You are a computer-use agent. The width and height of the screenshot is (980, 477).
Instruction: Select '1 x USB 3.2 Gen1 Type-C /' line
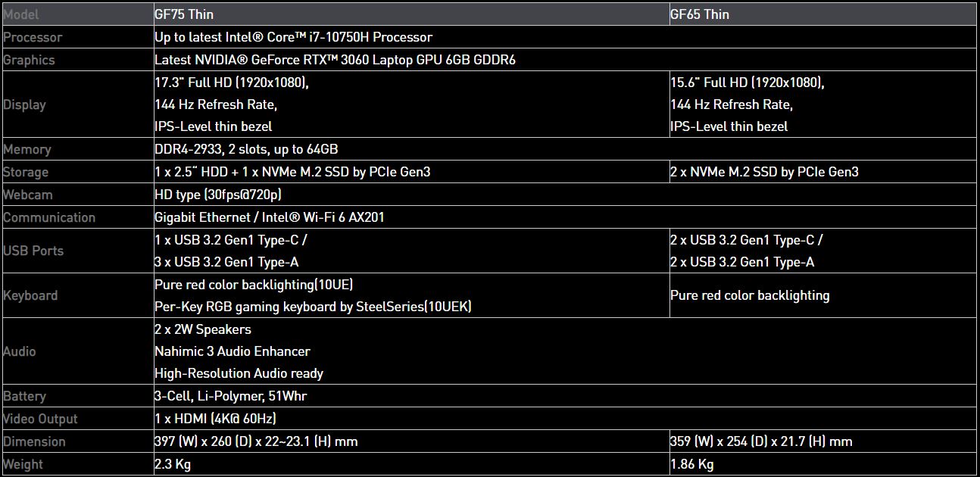point(231,240)
